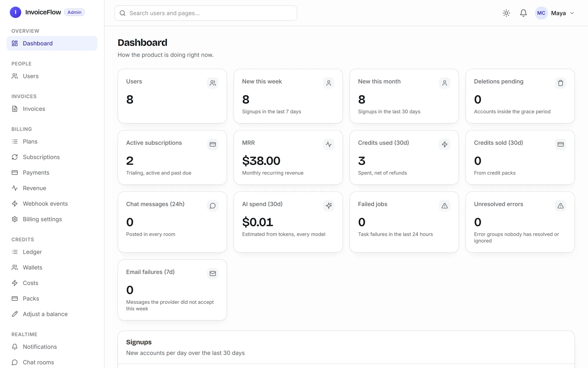The width and height of the screenshot is (588, 368).
Task: Open the Maya account dropdown menu
Action: click(x=555, y=13)
